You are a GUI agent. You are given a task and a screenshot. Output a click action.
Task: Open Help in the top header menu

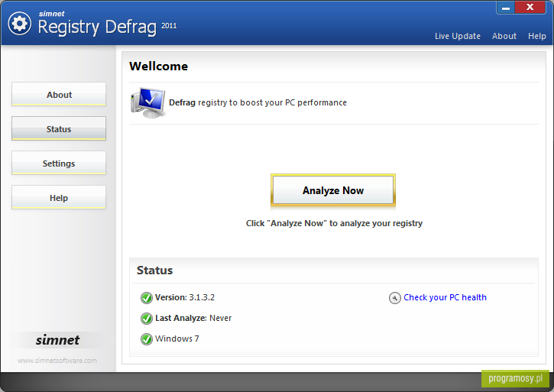(536, 36)
